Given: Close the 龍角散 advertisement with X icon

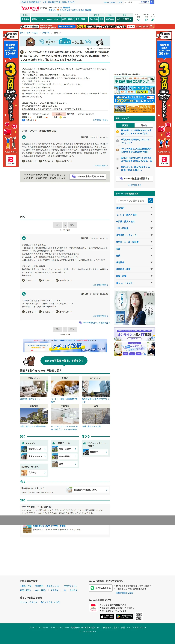Looking at the screenshot, I should point(154,292).
